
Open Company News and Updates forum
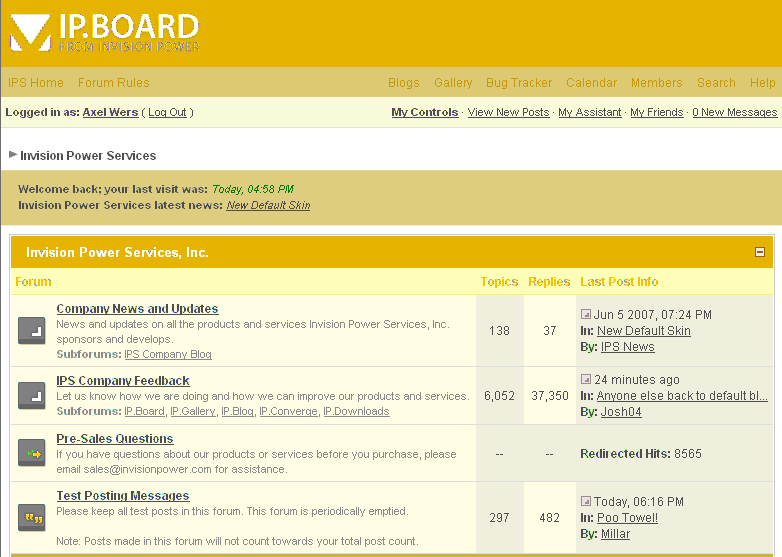[137, 309]
